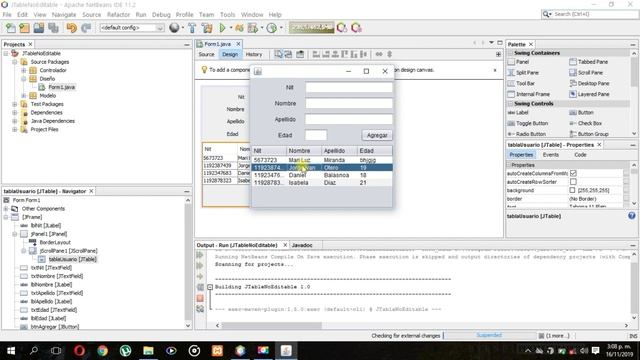Toggle autoCreateRowSorter checkbox
This screenshot has height=360, width=640.
pyautogui.click(x=573, y=182)
